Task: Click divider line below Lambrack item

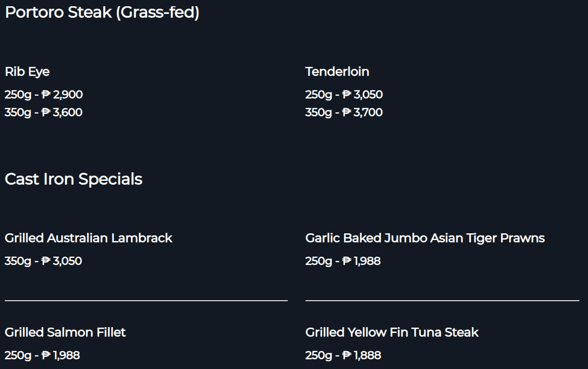Action: pyautogui.click(x=146, y=301)
